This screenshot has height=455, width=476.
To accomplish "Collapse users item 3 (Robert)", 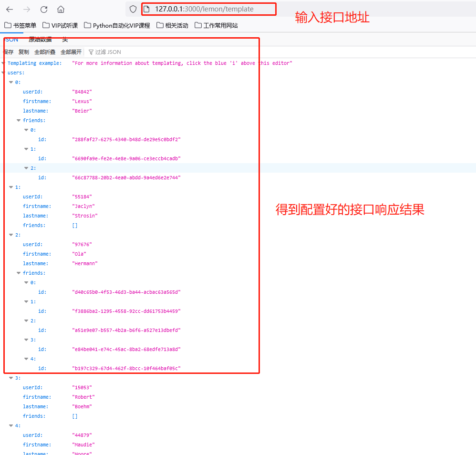I will pyautogui.click(x=11, y=378).
